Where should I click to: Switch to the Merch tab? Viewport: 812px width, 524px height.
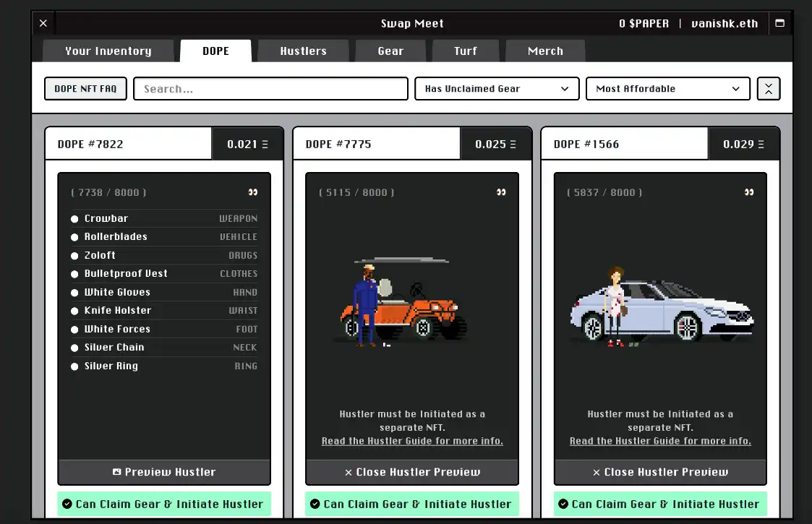coord(545,51)
